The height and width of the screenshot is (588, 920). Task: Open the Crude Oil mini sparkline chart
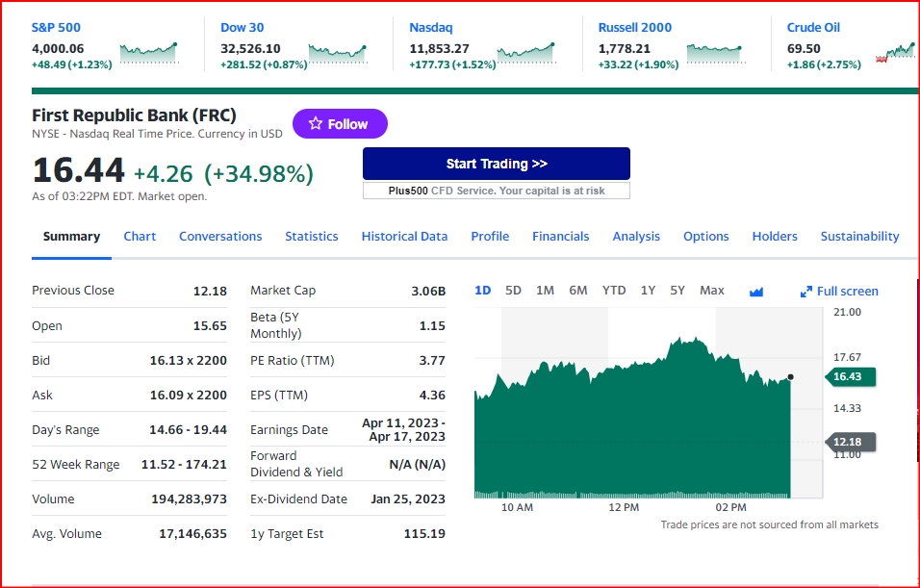click(x=897, y=53)
